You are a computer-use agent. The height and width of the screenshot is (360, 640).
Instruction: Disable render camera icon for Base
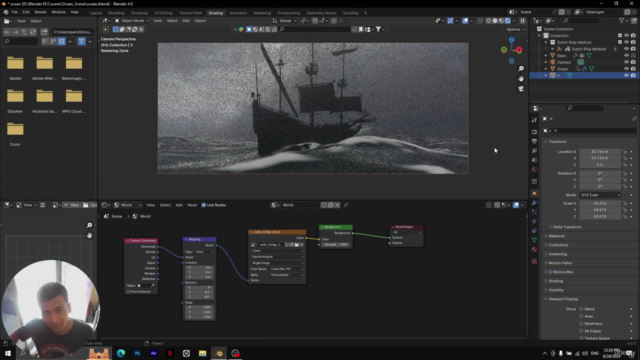pos(633,55)
